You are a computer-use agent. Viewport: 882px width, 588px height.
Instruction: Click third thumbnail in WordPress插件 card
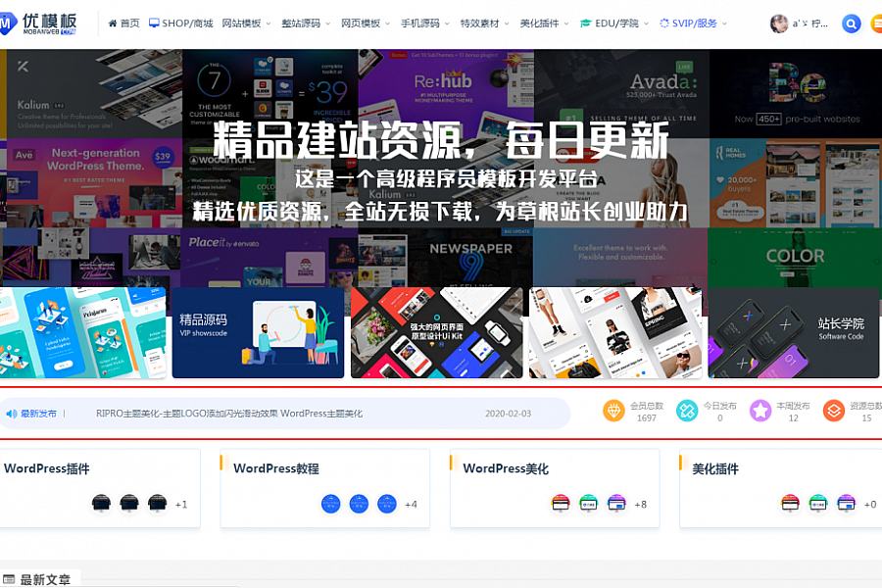tap(157, 504)
